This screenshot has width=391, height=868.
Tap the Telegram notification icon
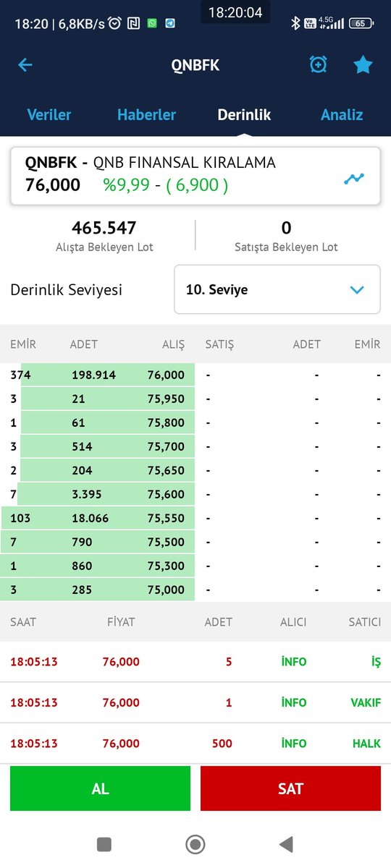pyautogui.click(x=170, y=23)
